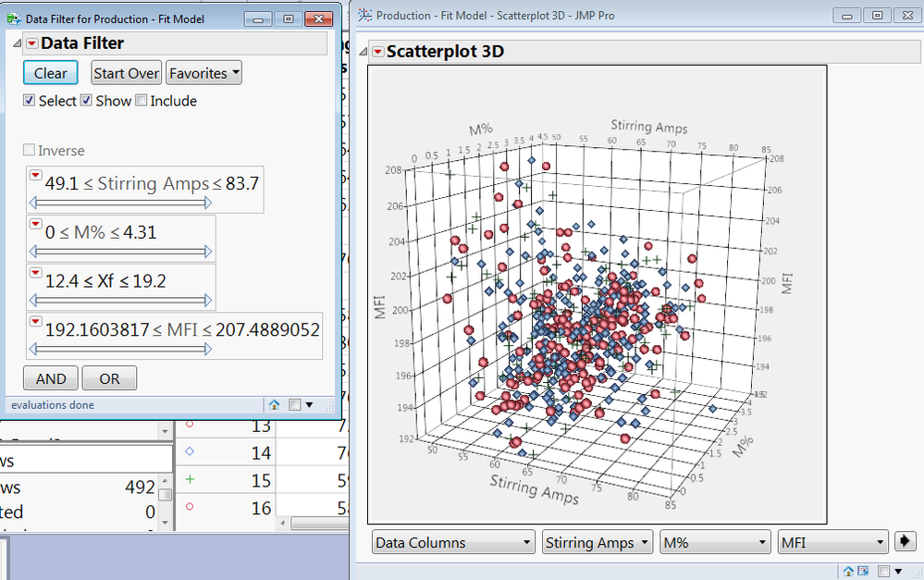Click the AND button
Viewport: 924px width, 580px height.
[x=51, y=378]
